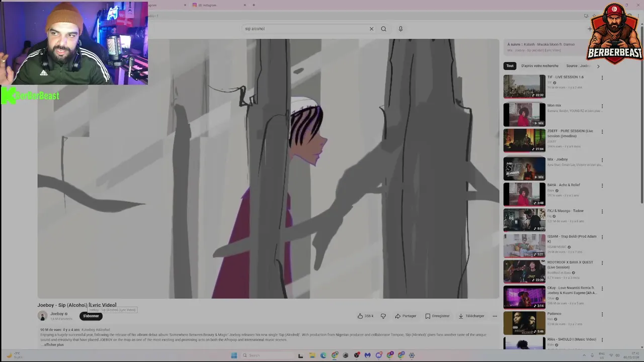Open options menu for ROOTROOF X BAYA X QUEST
Image resolution: width=644 pixels, height=362 pixels.
pos(602,263)
